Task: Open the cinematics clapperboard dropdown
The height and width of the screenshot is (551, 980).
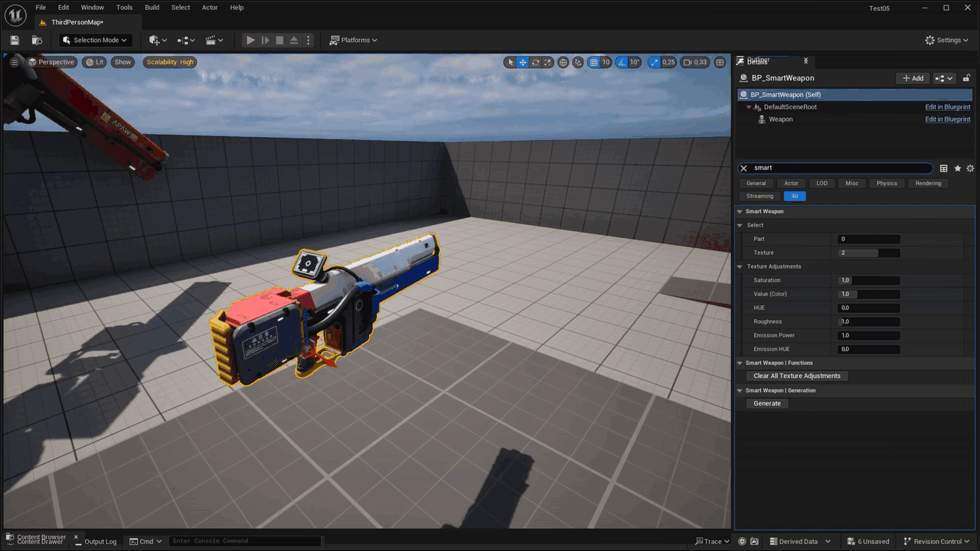Action: tap(214, 40)
